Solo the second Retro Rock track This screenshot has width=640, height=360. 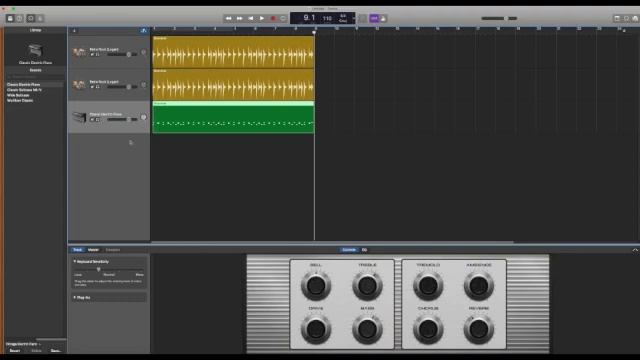[98, 87]
